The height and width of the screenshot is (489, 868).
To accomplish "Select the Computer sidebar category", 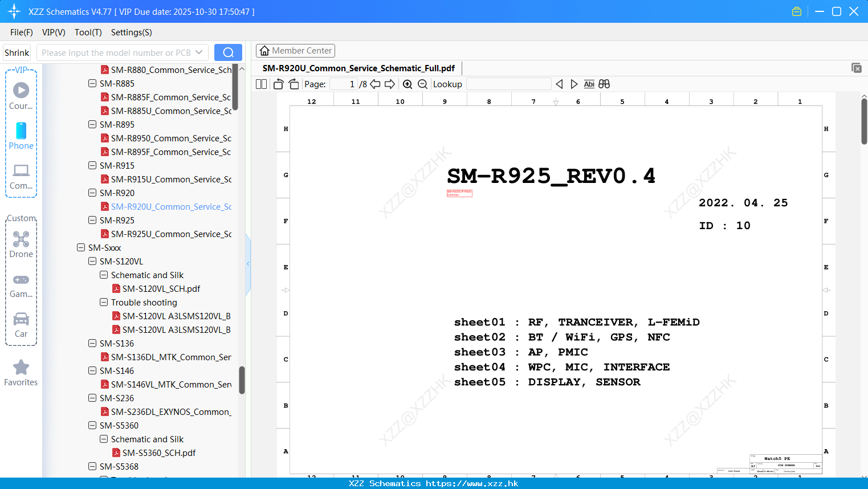I will coord(21,176).
